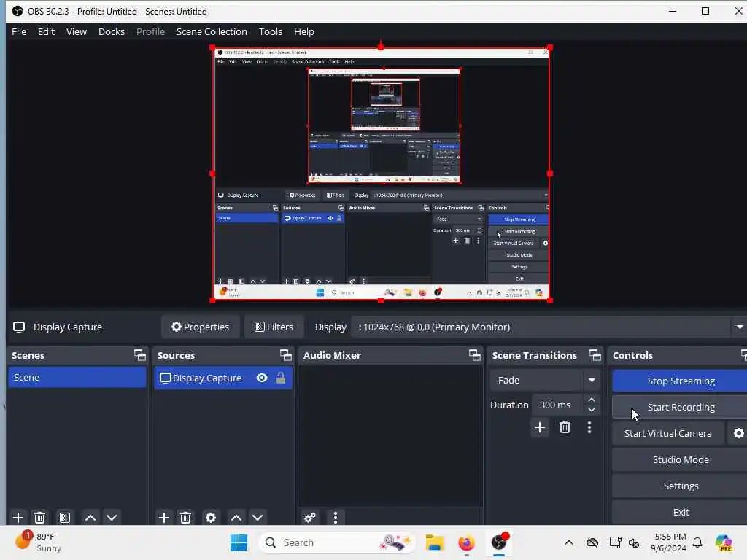The height and width of the screenshot is (560, 747).
Task: Pop out the Audio Mixer dock
Action: click(x=474, y=355)
